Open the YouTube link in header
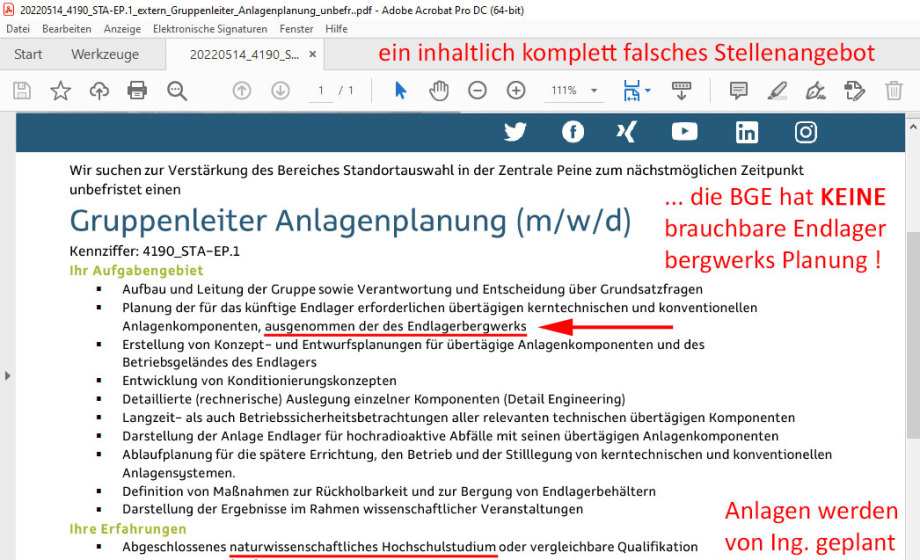The image size is (920, 560). [685, 132]
